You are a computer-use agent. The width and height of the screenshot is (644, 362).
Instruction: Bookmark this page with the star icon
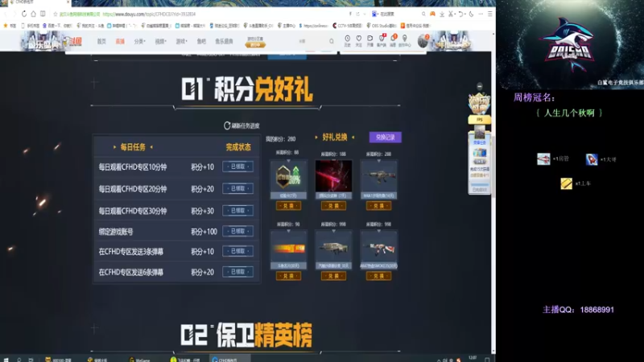tap(56, 14)
